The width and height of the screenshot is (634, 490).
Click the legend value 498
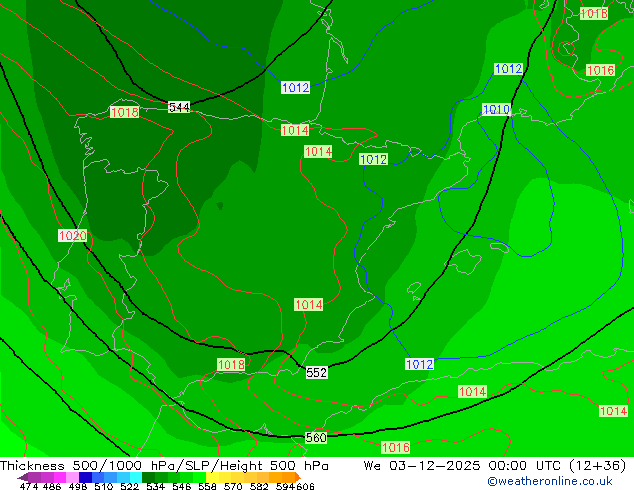coord(78,486)
